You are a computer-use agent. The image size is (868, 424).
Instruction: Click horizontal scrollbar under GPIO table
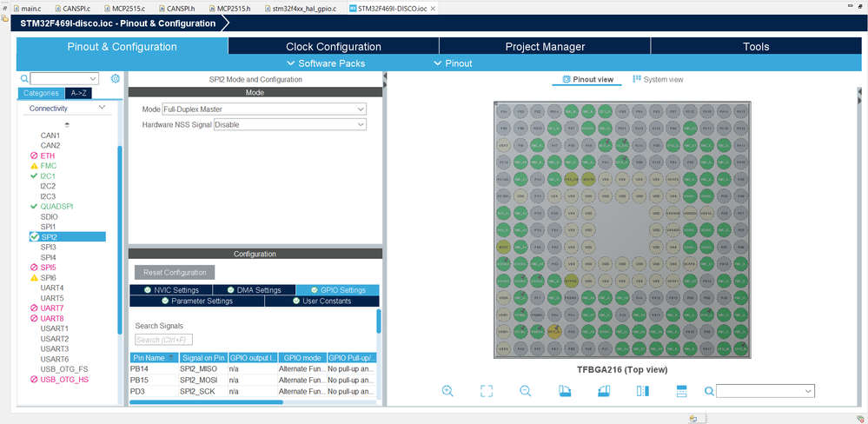tap(206, 402)
